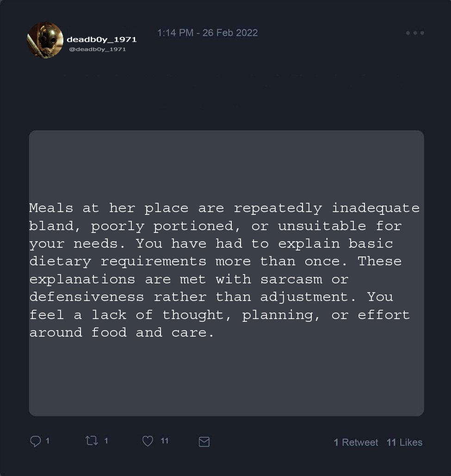
Task: Open the deadb0y_1971 profile avatar
Action: [x=45, y=40]
